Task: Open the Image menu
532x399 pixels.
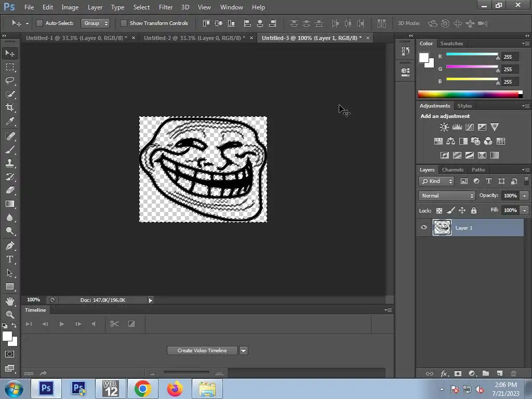Action: pyautogui.click(x=70, y=7)
